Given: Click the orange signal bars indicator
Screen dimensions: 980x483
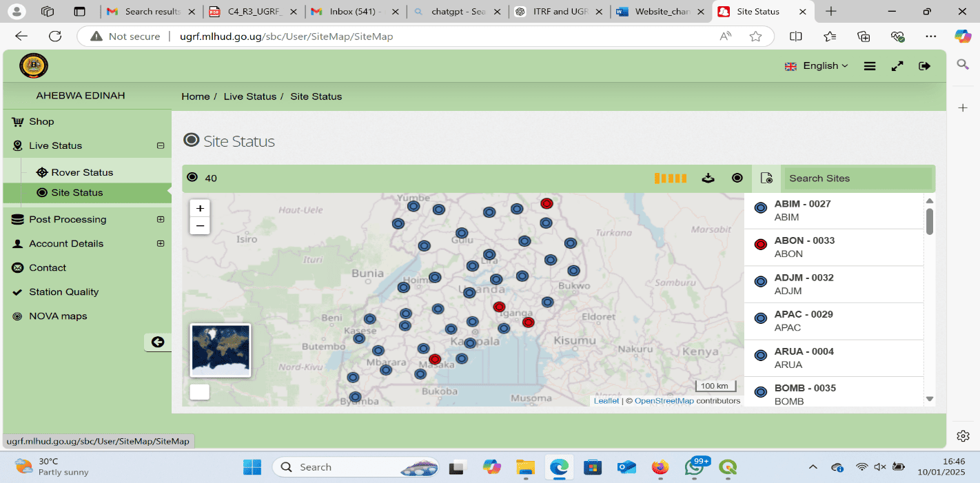Looking at the screenshot, I should pyautogui.click(x=670, y=178).
